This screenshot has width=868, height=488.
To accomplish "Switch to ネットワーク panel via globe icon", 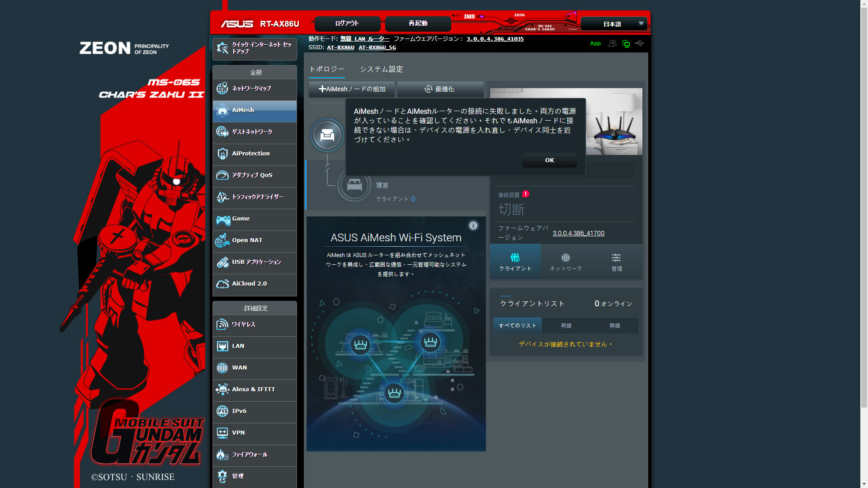I will point(566,261).
